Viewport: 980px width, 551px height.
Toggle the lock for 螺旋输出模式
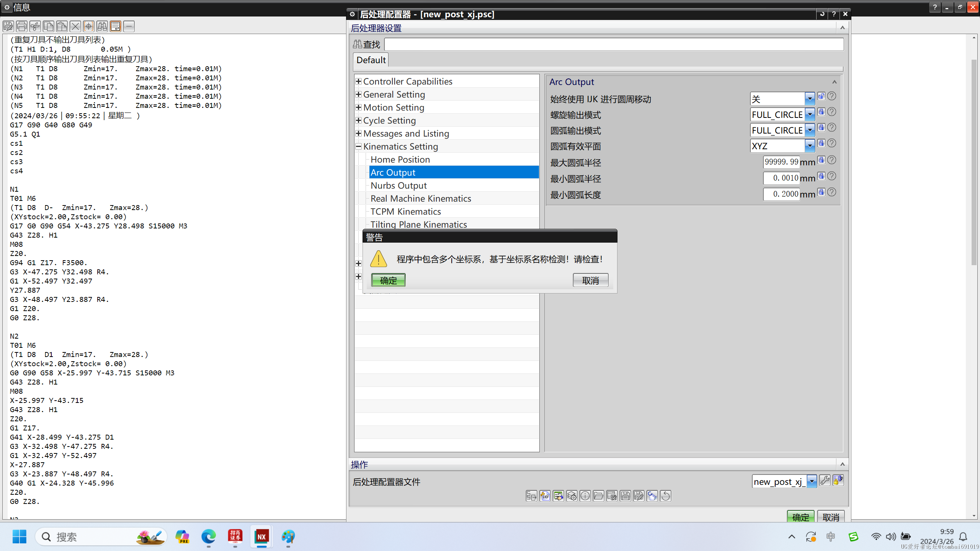pos(821,112)
